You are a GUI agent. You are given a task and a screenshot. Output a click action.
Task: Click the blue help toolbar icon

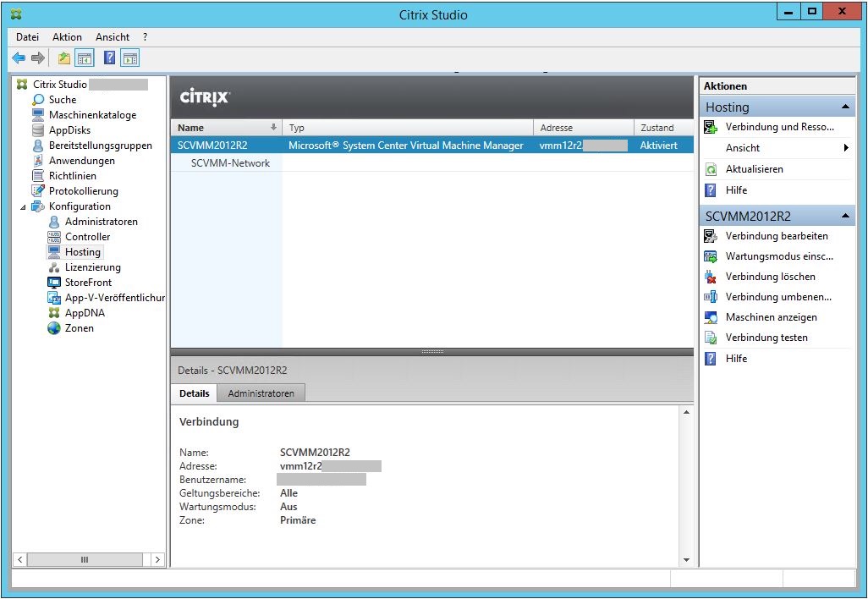point(109,58)
